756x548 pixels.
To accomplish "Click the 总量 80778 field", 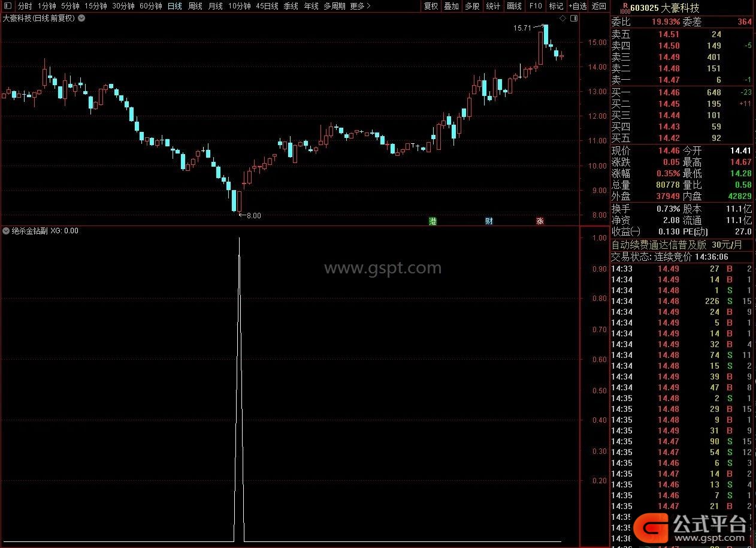I will coord(646,185).
